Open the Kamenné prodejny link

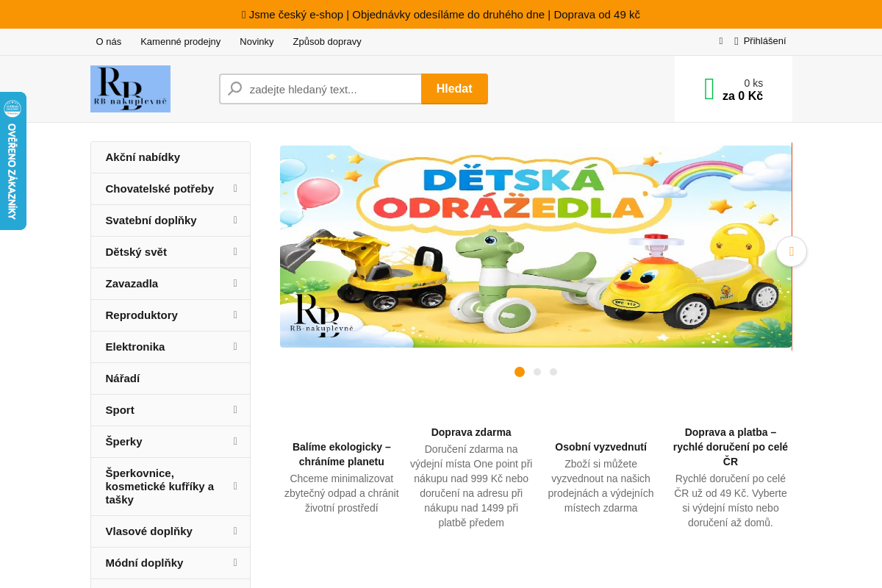tap(180, 42)
